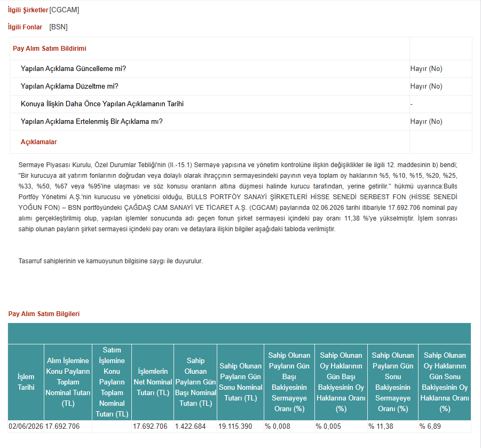Click 'Alım İşlemine Konu Payların Toplam Nominal Tutarı' header
Screen dimensions: 481x448
click(68, 382)
